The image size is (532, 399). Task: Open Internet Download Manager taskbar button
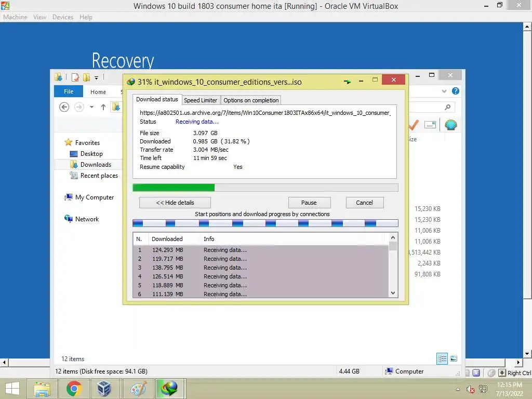[x=170, y=389]
